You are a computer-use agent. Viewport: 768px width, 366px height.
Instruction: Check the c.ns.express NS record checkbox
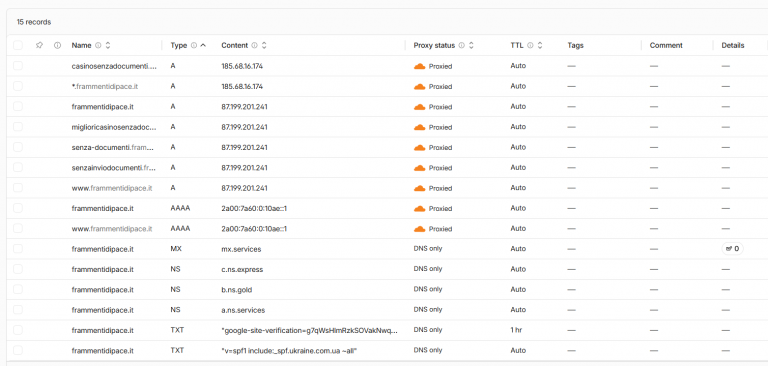point(18,269)
